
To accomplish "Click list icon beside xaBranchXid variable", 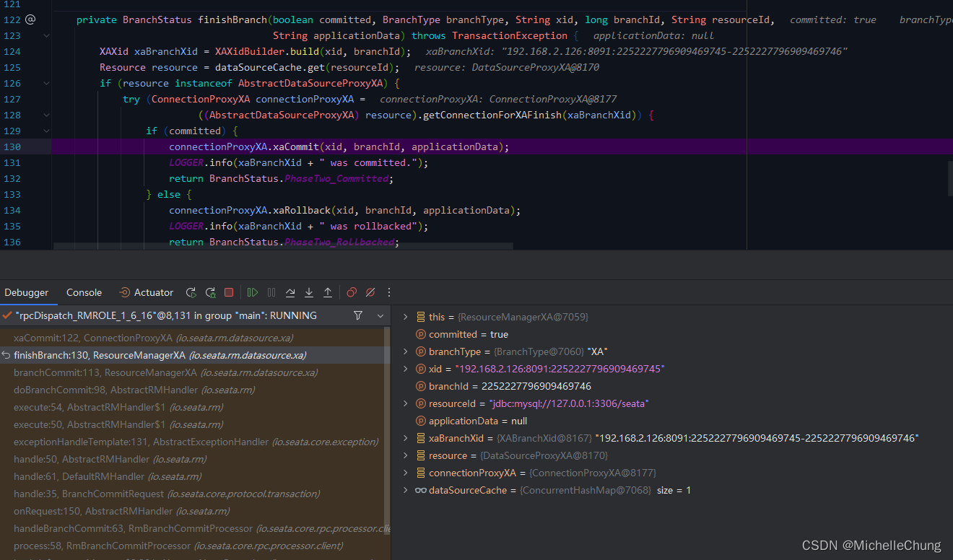I will click(x=421, y=438).
